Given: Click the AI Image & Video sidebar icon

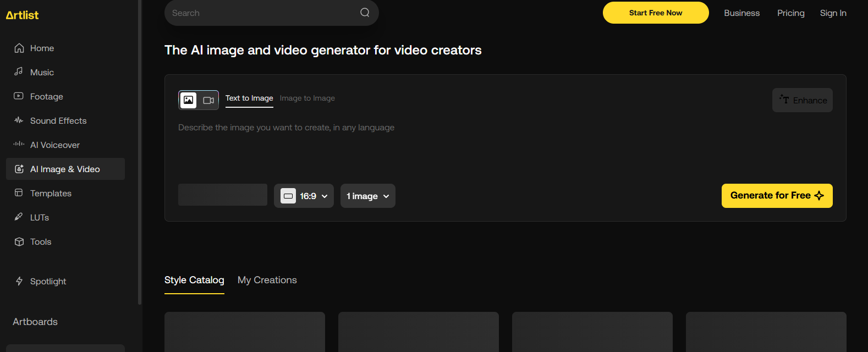Looking at the screenshot, I should pyautogui.click(x=19, y=169).
